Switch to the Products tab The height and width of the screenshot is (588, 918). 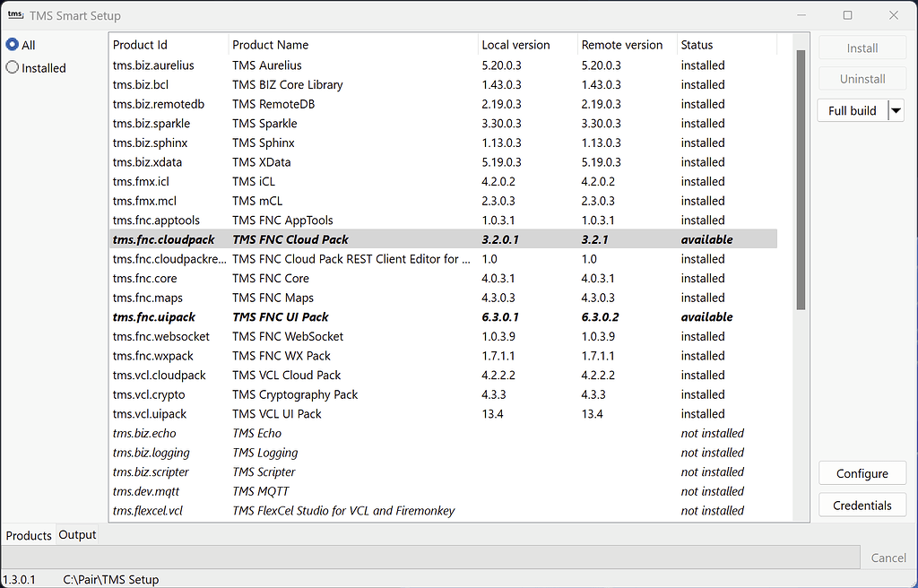point(28,535)
